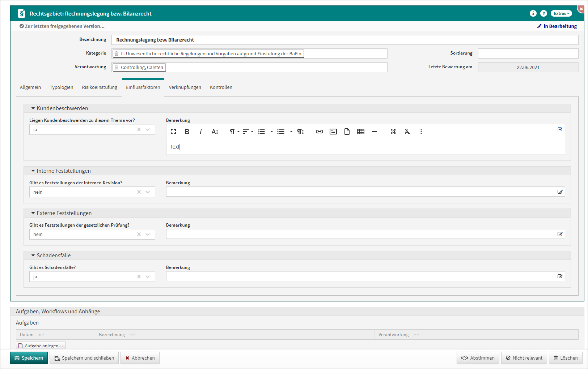
Task: Insert a table in the editor
Action: pos(360,132)
